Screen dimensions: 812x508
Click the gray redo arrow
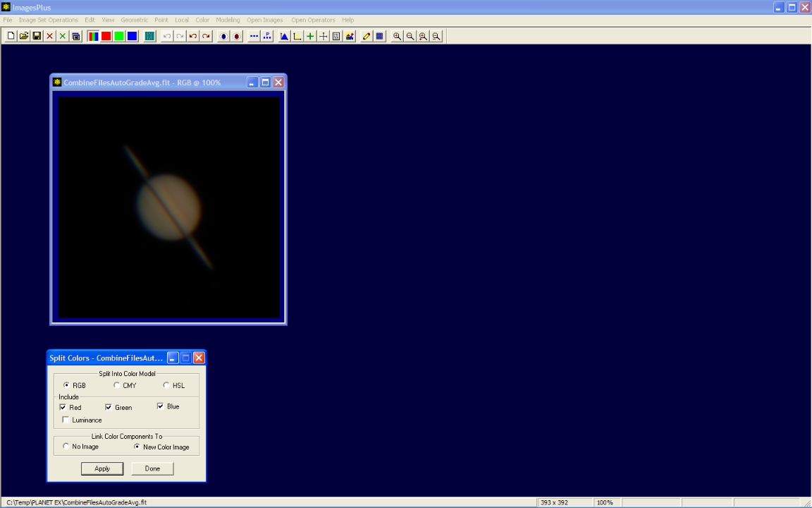(x=180, y=36)
